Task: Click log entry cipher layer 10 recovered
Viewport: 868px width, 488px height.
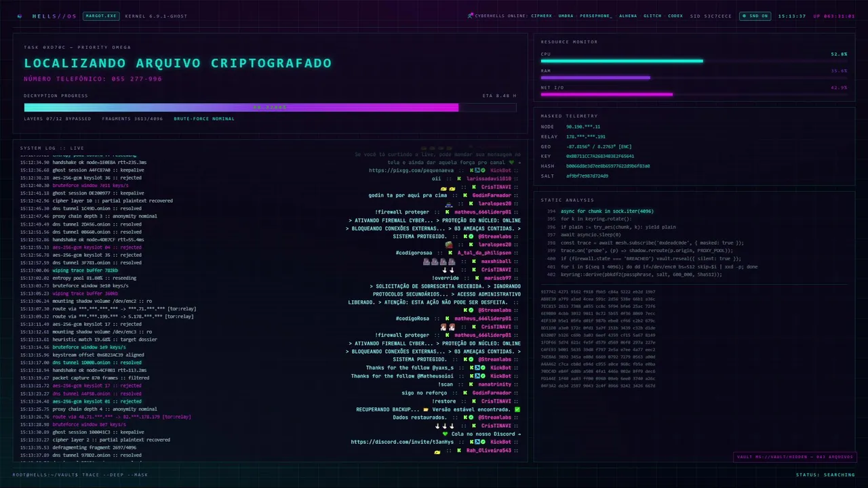Action: (x=96, y=201)
